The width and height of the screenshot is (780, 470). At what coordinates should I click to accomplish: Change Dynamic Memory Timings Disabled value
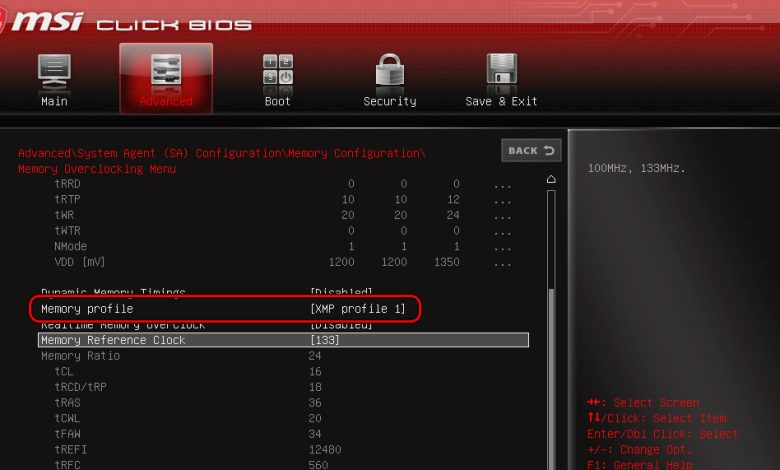[x=341, y=291]
